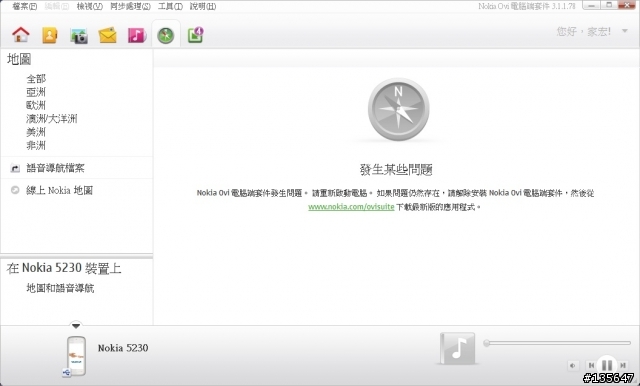Click the music progress slider
The width and height of the screenshot is (640, 386).
click(557, 343)
